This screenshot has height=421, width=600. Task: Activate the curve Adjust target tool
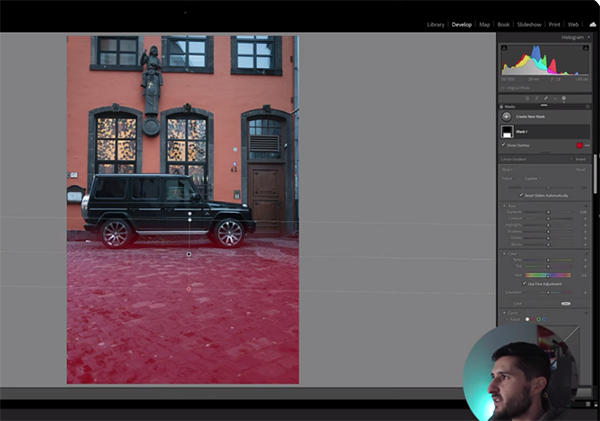coord(507,319)
